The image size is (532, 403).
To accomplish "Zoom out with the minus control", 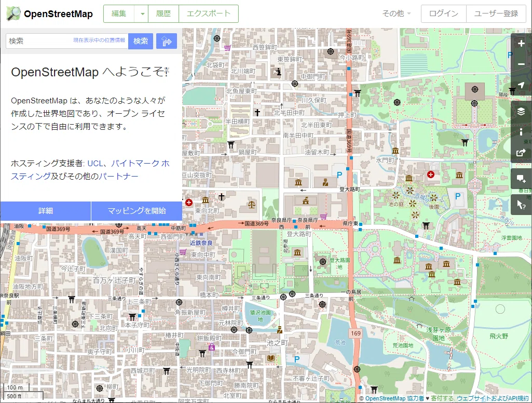I will click(x=521, y=64).
